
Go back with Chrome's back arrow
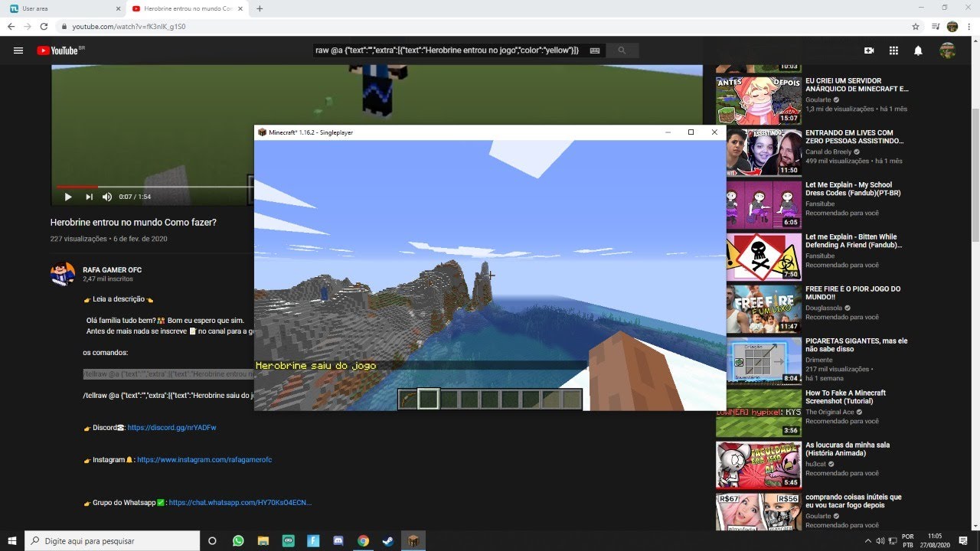pos(11,26)
